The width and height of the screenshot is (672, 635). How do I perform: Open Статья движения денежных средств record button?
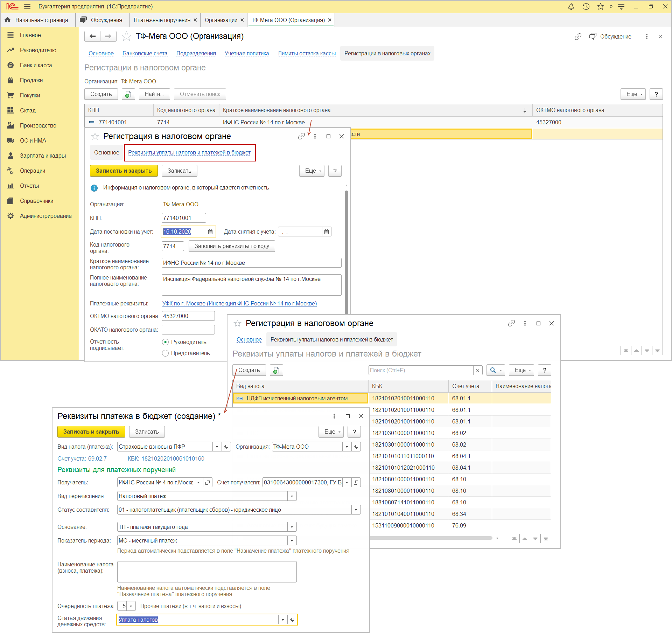(292, 620)
